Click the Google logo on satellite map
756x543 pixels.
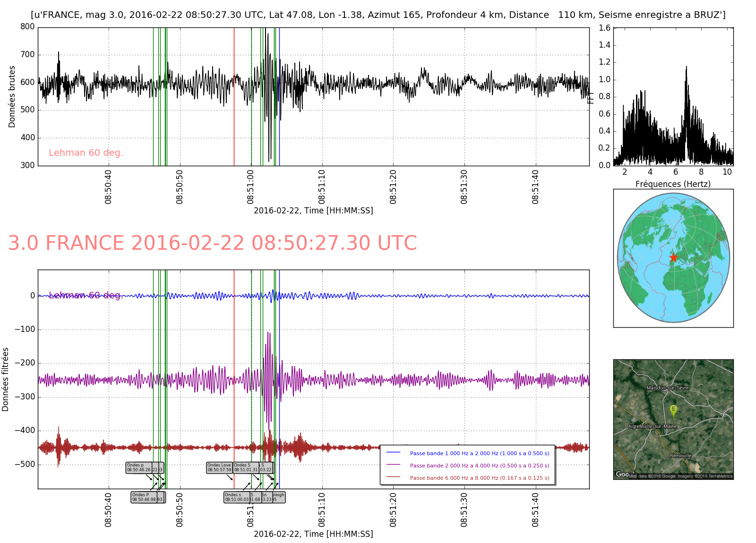(x=622, y=474)
